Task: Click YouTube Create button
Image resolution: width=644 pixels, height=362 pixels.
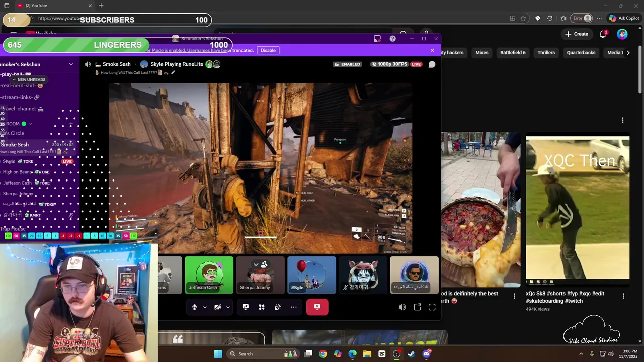Action: 576,34
